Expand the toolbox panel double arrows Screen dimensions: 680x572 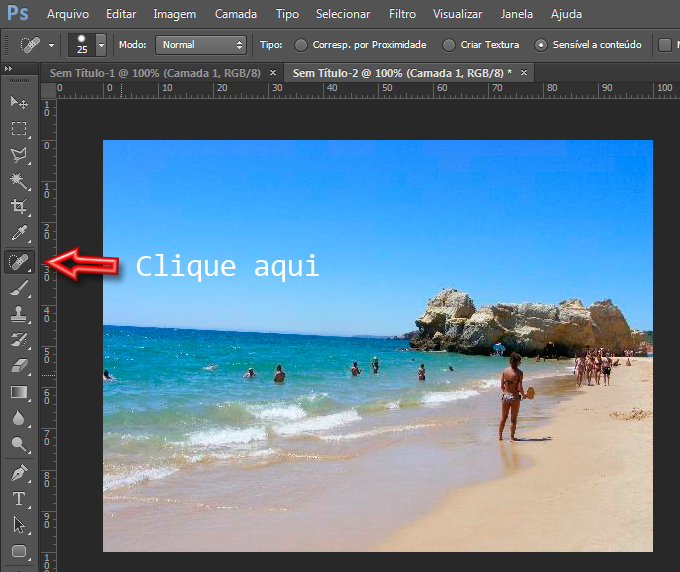point(8,69)
